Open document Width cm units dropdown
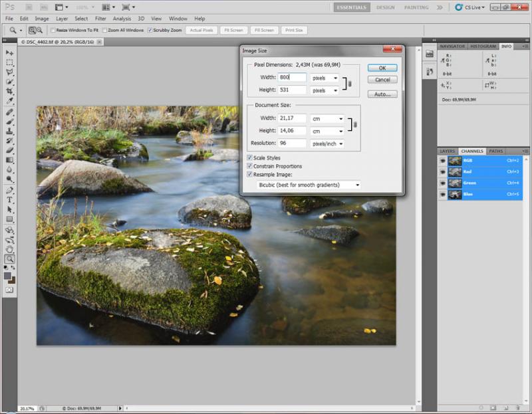Screen dimensions: 532x414 327,119
